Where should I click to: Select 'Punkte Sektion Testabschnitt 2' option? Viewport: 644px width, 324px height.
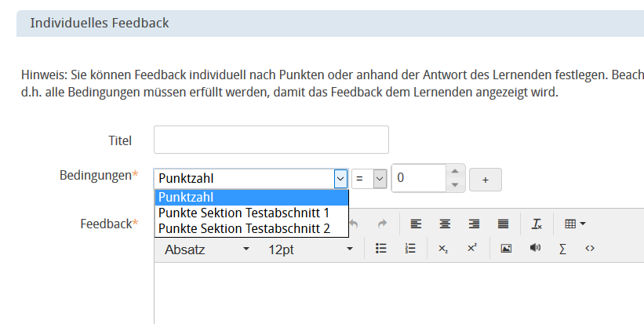tap(244, 228)
